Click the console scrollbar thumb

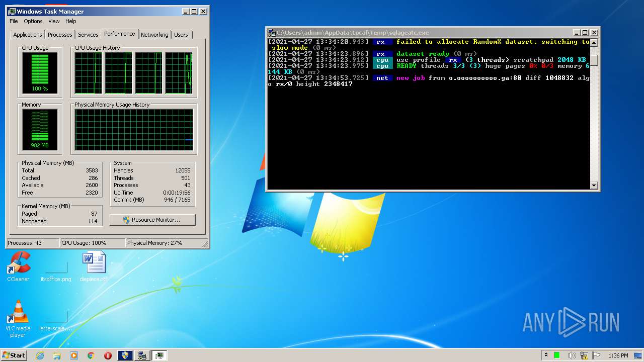[x=594, y=60]
